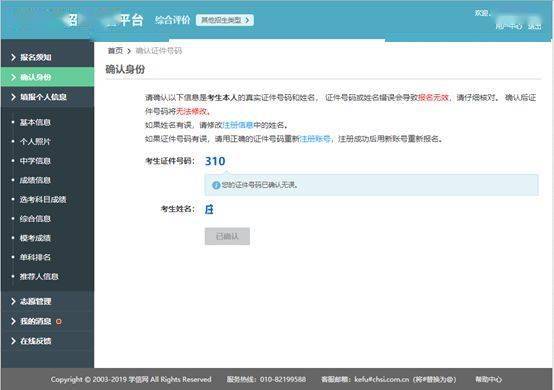Viewport: 554px width, 390px height.
Task: Open the 填报个人信息 sidebar label
Action: coord(43,97)
